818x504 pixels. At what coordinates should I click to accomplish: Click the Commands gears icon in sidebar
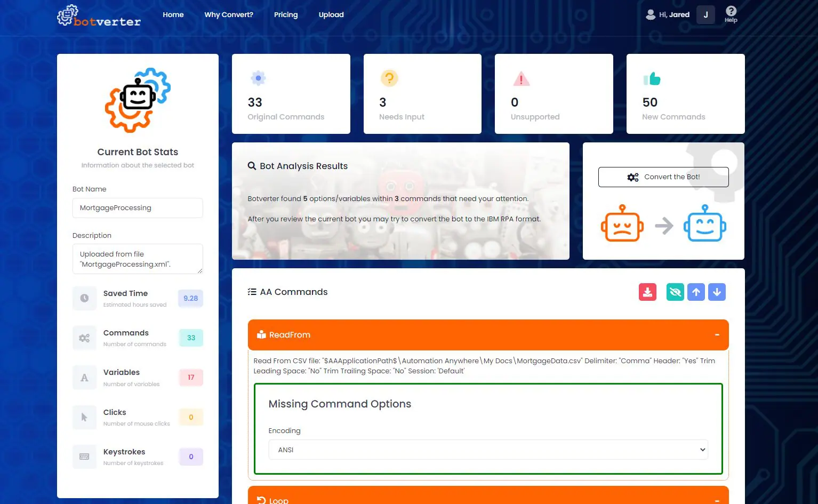pyautogui.click(x=84, y=338)
